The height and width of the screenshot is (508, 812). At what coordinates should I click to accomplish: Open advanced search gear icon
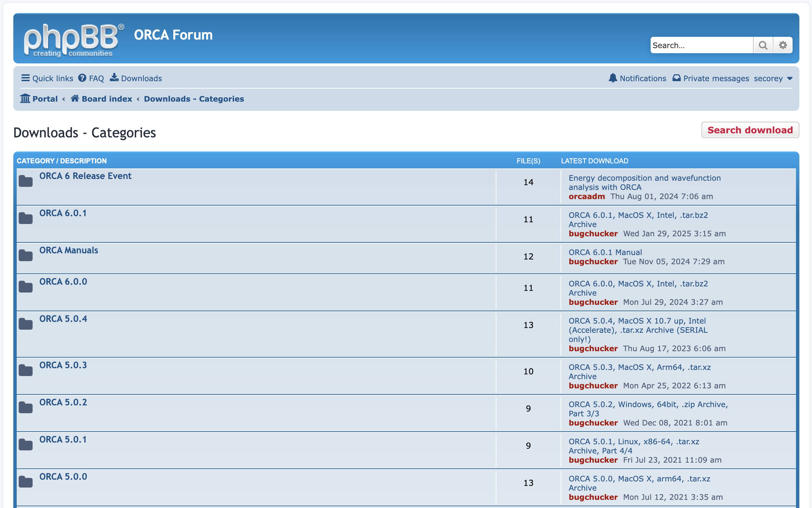coord(783,45)
